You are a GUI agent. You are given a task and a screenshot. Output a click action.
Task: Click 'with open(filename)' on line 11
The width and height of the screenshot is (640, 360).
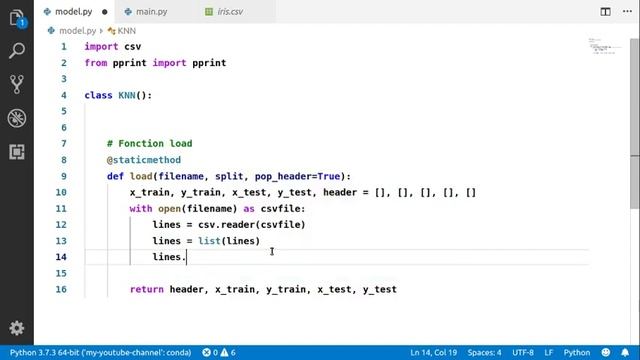click(x=183, y=209)
